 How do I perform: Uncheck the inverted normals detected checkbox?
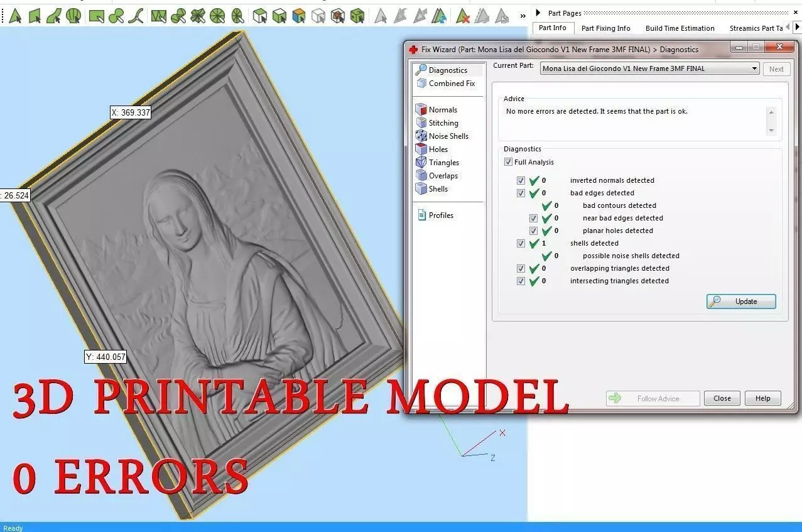[521, 180]
